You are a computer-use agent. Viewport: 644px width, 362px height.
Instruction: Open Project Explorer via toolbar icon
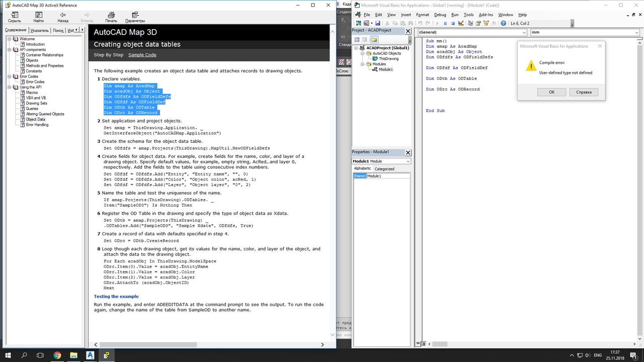[470, 23]
